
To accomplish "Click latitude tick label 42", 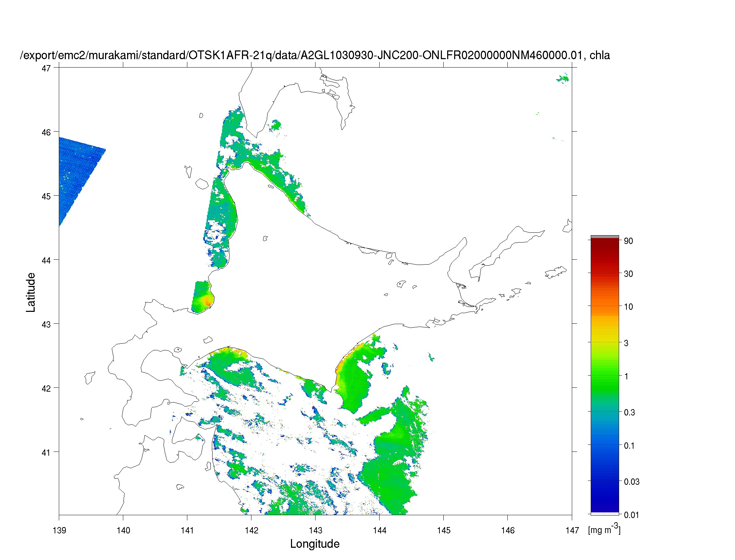I will click(x=46, y=388).
